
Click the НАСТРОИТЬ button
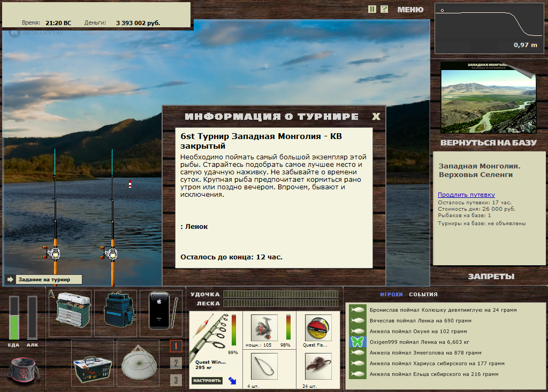coord(207,380)
